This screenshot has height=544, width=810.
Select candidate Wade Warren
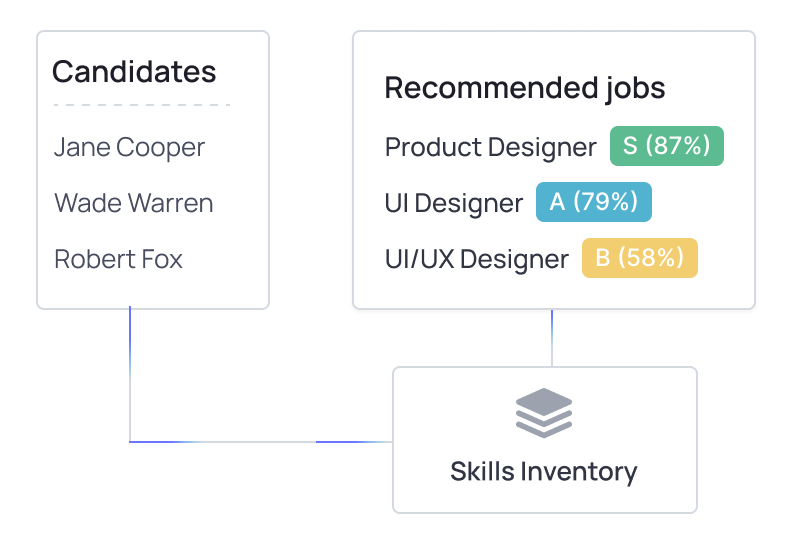pos(133,204)
